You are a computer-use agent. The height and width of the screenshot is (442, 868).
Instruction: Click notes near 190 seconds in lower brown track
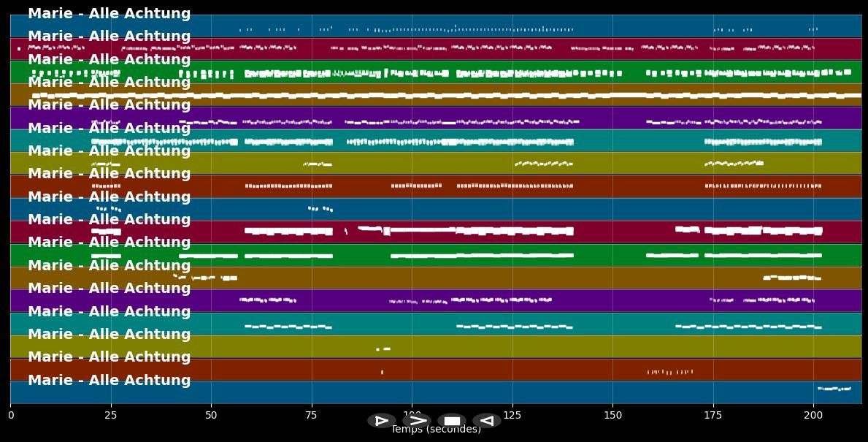[791, 278]
